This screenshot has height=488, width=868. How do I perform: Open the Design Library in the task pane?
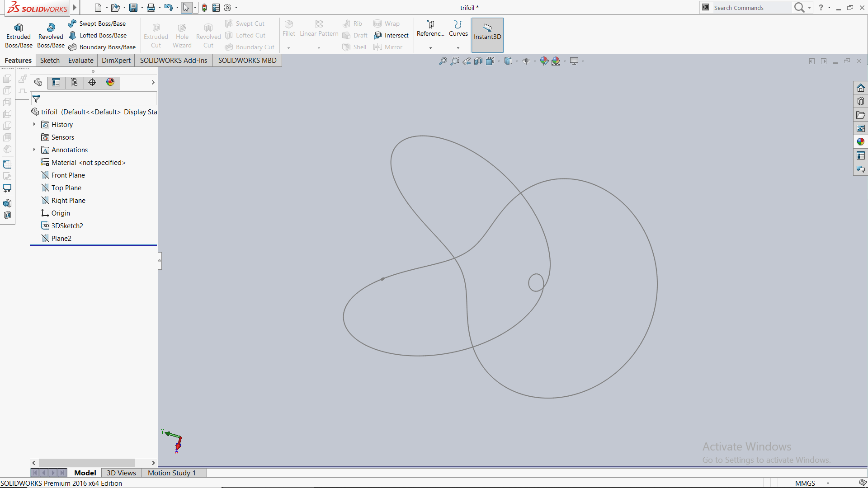(860, 101)
